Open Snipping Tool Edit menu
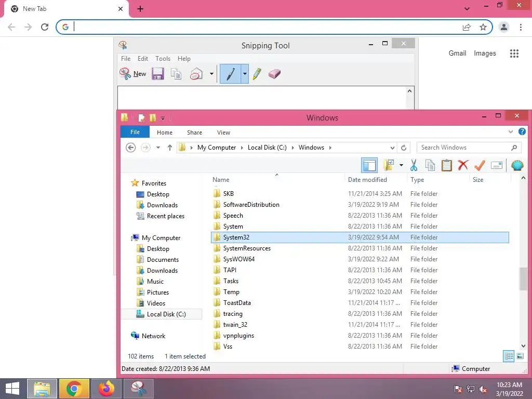The width and height of the screenshot is (532, 399). tap(142, 58)
